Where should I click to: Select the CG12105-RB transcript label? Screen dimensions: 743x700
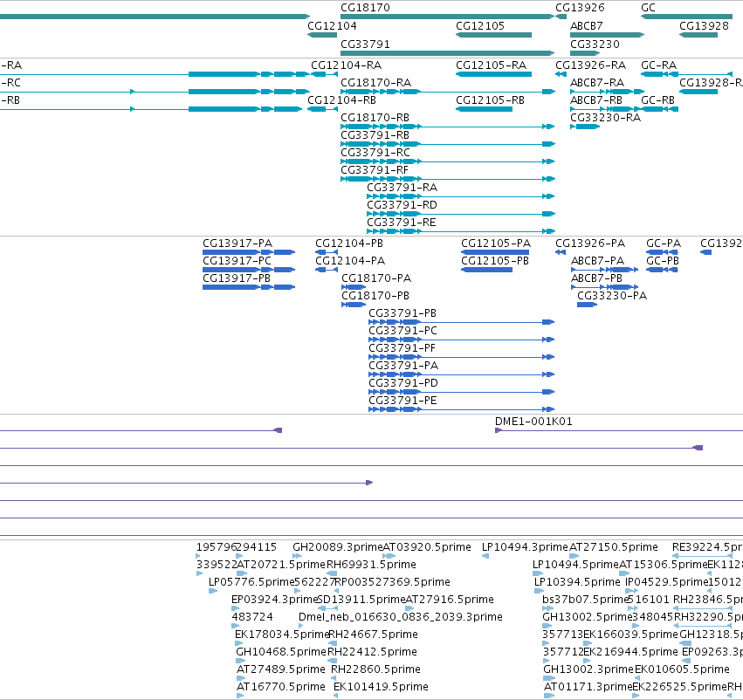[490, 100]
